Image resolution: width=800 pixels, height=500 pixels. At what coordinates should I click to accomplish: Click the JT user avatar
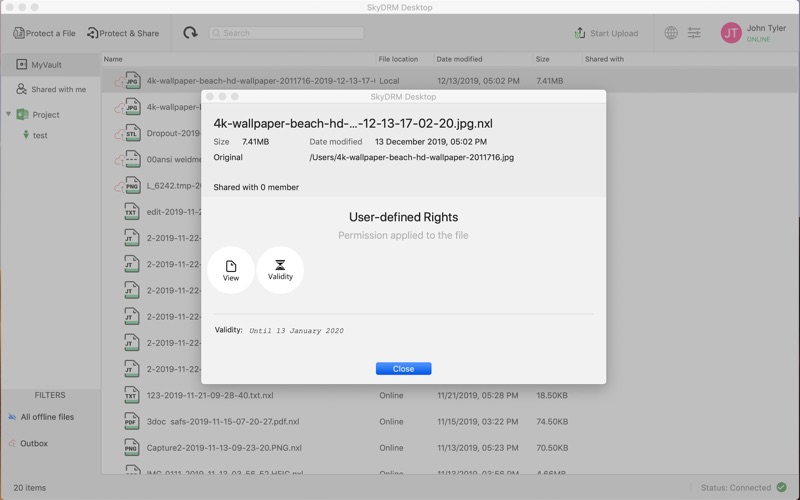click(x=731, y=33)
